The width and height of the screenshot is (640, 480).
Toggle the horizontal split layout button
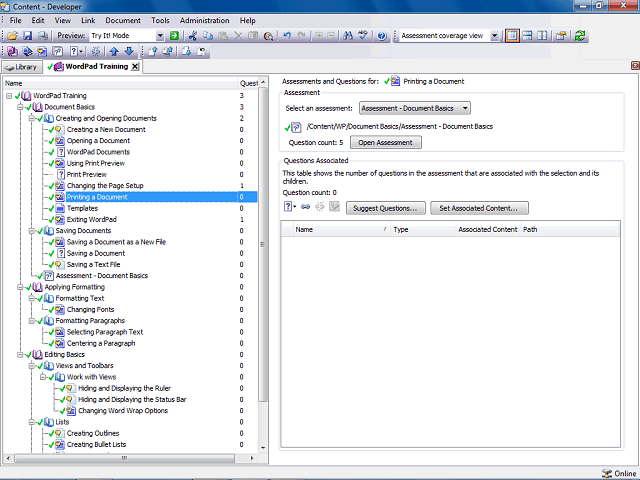(527, 36)
